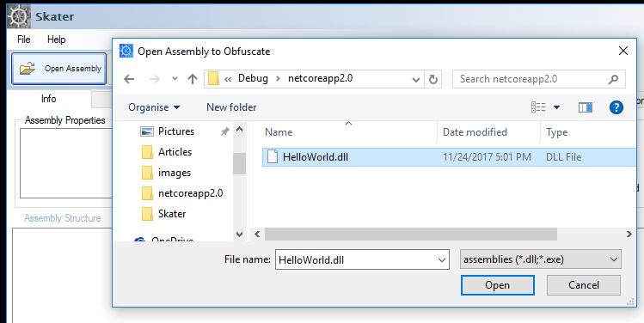This screenshot has height=323, width=644.
Task: Click the HelloWorld.dll file icon
Action: (273, 157)
